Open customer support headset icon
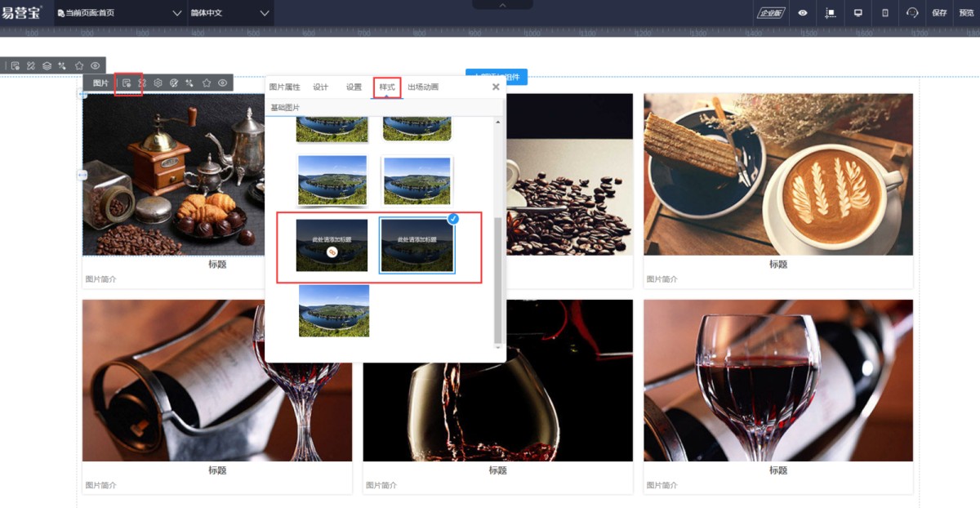This screenshot has width=980, height=508. click(x=912, y=13)
